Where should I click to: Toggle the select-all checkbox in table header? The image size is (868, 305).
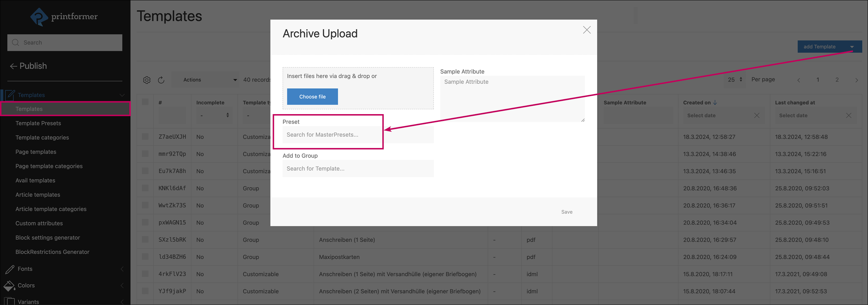(x=145, y=102)
